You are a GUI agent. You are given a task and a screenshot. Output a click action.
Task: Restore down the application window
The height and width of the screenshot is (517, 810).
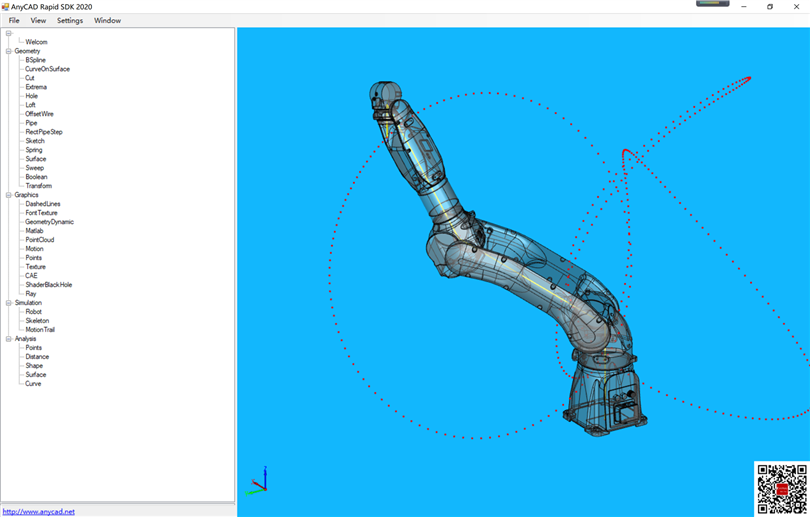(769, 7)
